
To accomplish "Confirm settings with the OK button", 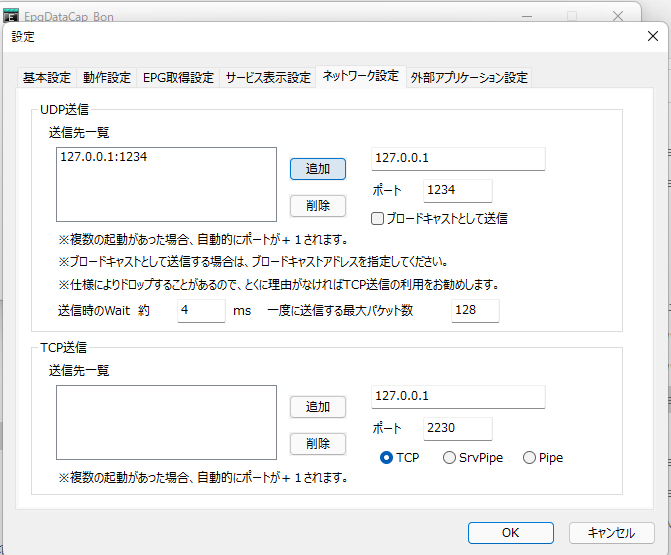I will (511, 533).
